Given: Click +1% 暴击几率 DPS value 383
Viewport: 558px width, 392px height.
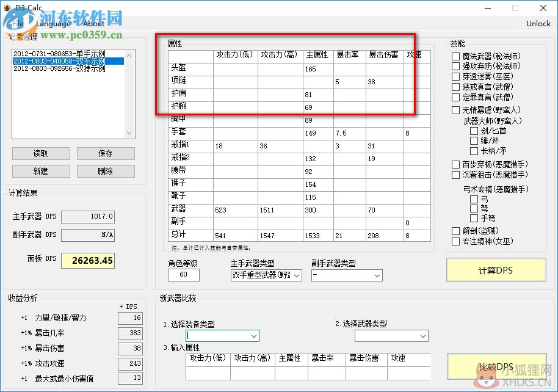Looking at the screenshot, I should point(130,333).
